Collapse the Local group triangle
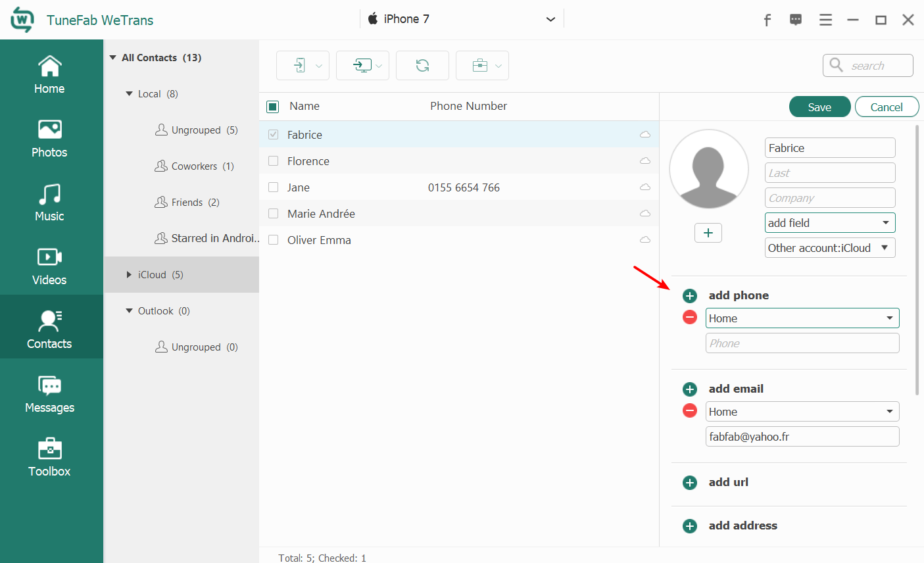This screenshot has width=924, height=563. [130, 94]
